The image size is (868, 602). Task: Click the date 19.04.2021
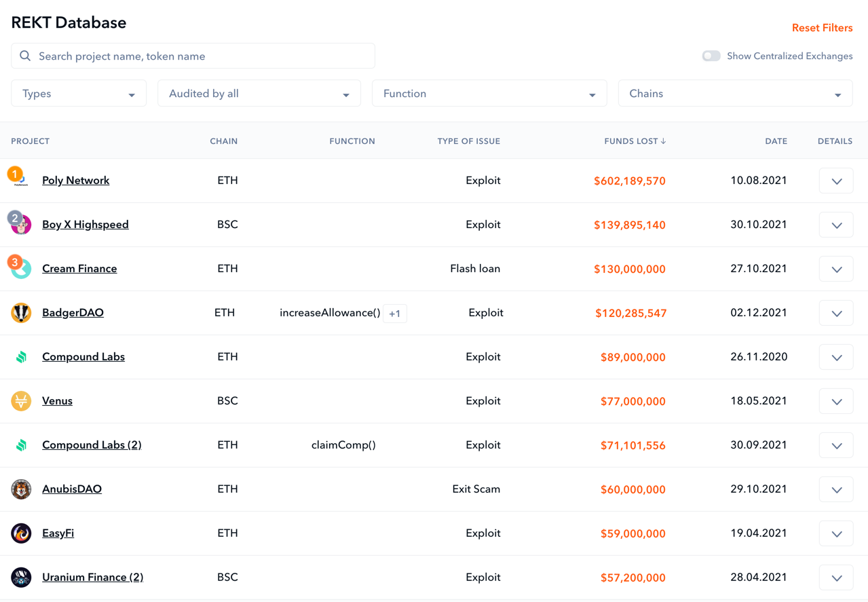759,533
